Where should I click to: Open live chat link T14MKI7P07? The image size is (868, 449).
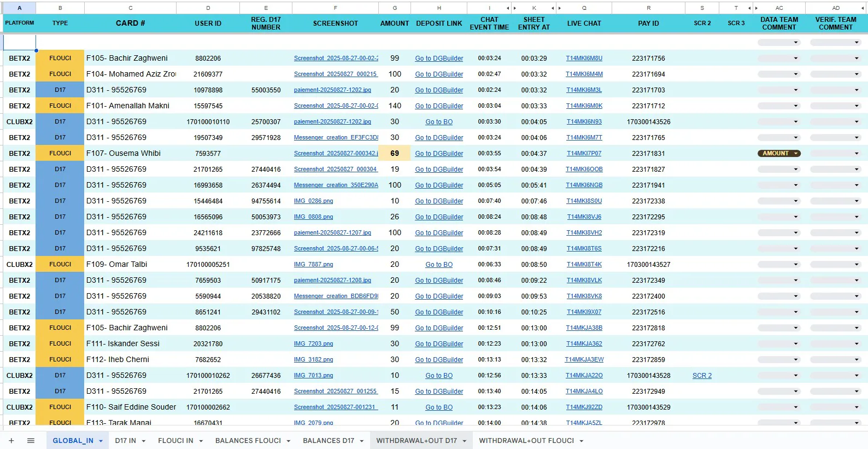tap(584, 154)
